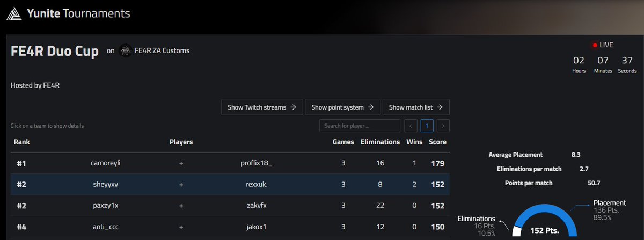Click the red LIVE indicator dot
Viewport: 644px width, 240px height.
click(595, 45)
